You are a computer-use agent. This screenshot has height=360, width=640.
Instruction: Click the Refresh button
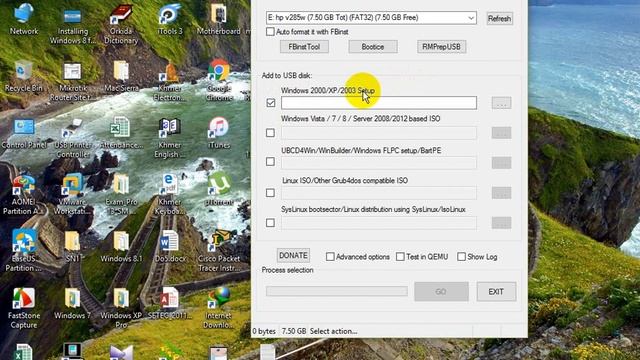[499, 18]
